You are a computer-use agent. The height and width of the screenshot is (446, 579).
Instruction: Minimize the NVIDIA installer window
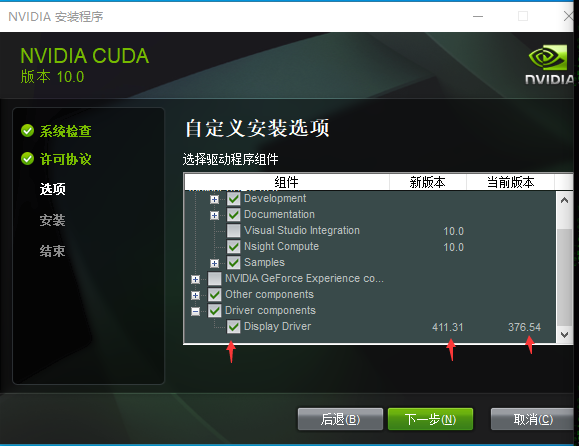478,17
